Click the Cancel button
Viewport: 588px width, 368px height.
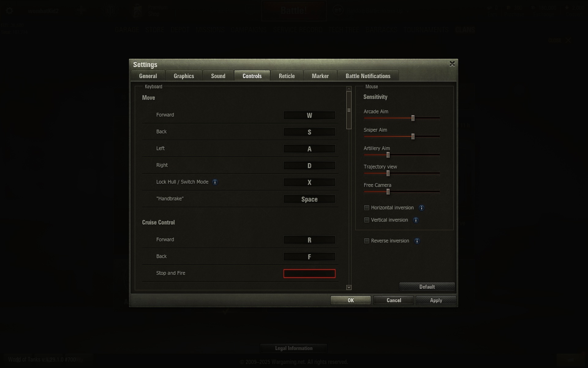(394, 300)
